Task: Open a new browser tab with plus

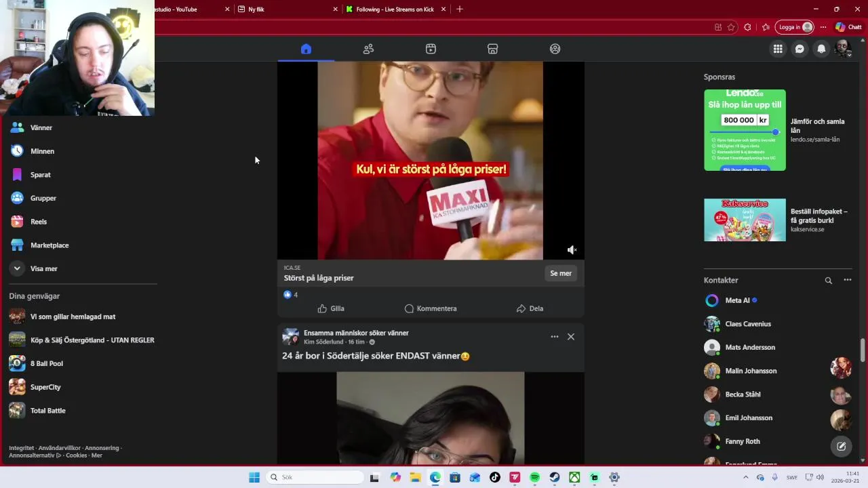Action: coord(460,9)
